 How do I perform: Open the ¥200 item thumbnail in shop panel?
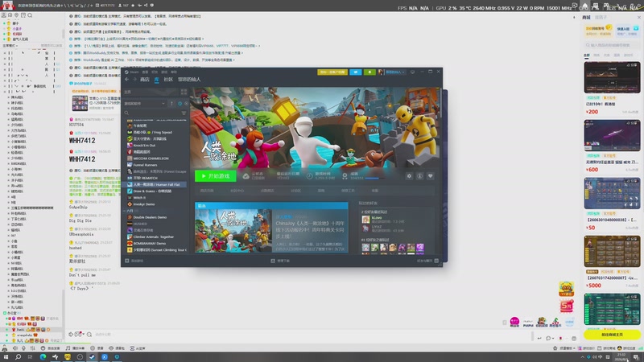pos(612,77)
